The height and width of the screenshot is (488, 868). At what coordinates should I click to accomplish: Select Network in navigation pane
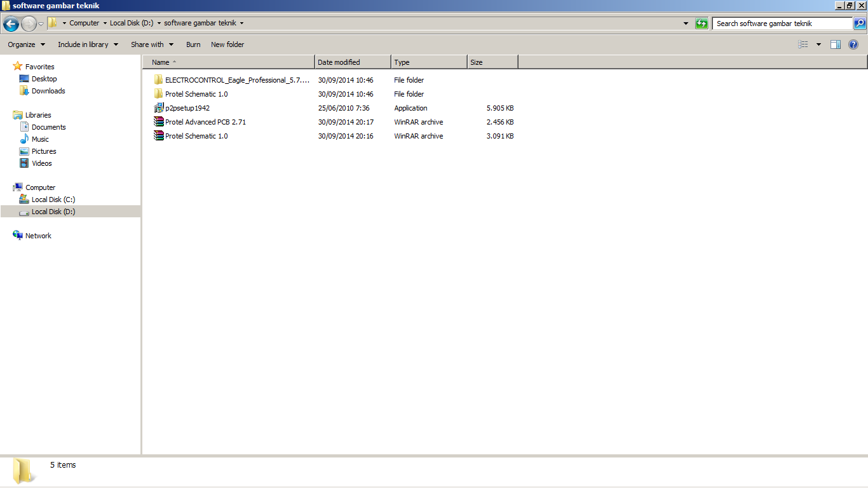click(38, 236)
